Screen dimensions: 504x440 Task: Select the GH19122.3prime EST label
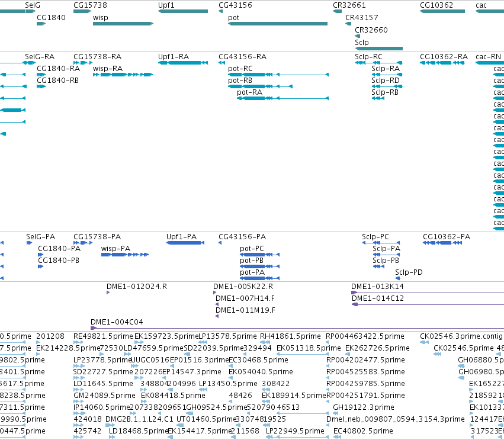(x=364, y=407)
